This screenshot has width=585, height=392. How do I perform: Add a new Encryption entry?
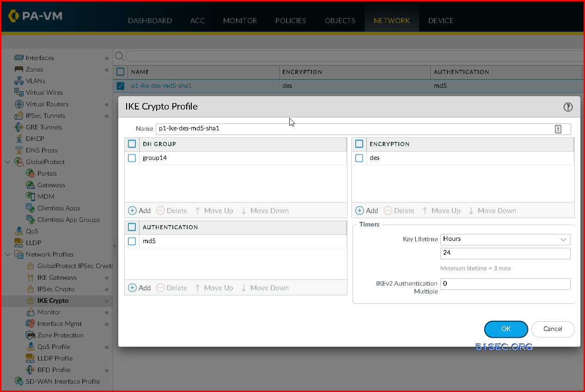click(x=367, y=211)
